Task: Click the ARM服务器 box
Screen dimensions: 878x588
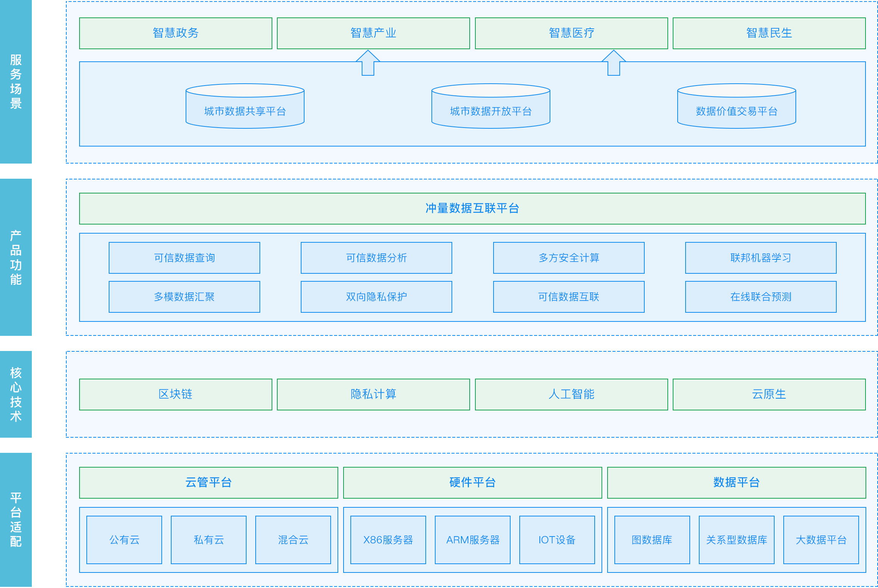Action: tap(473, 540)
